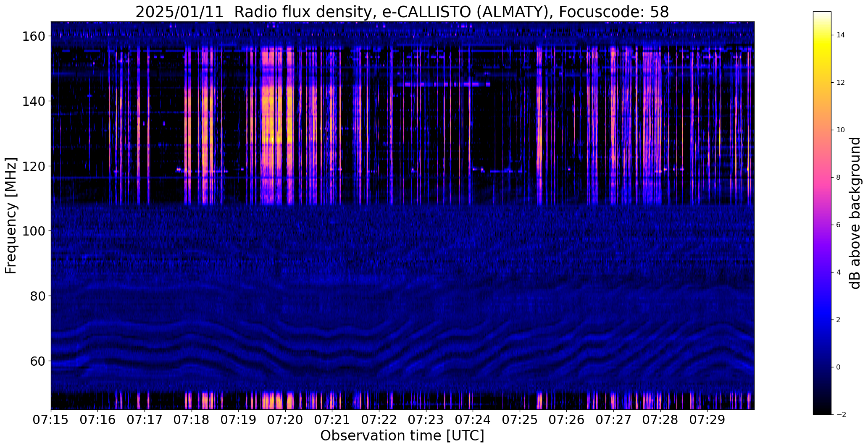Click the 07:22 time tick label
The image size is (868, 448).
pos(379,419)
